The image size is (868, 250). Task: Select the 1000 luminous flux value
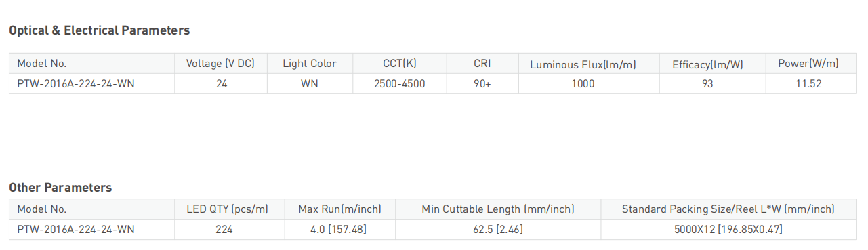coord(583,84)
